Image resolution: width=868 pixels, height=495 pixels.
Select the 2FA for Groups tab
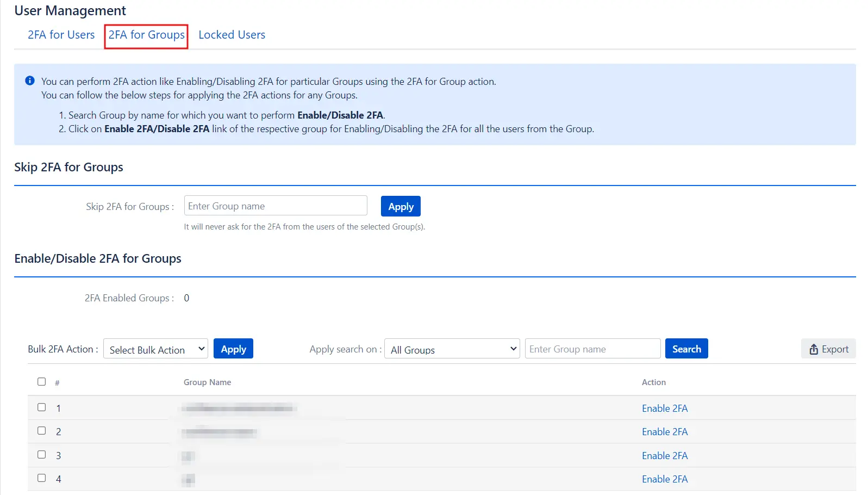coord(146,35)
